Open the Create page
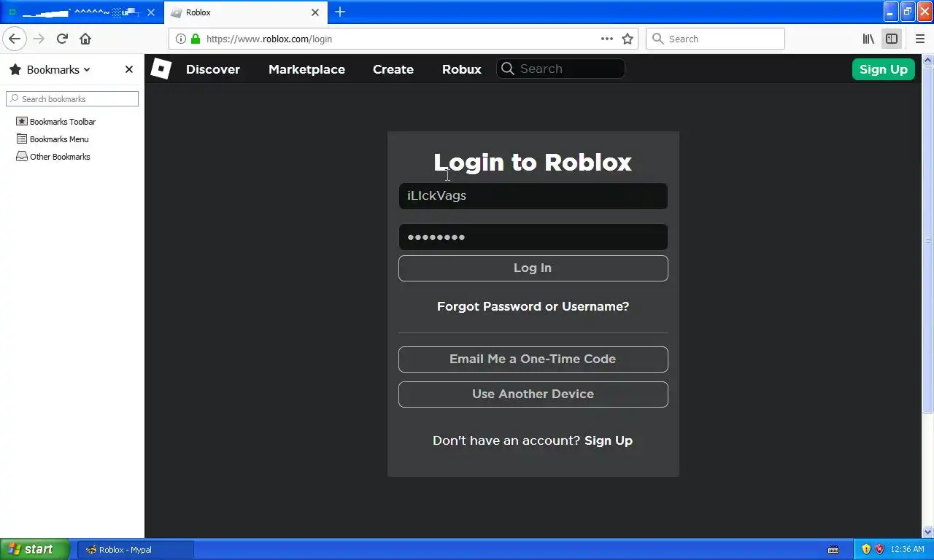The image size is (934, 560). [x=393, y=69]
